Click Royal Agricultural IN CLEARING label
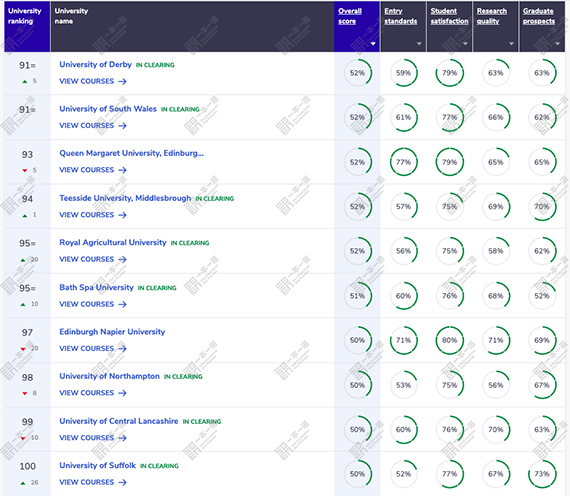The image size is (570, 496). tap(190, 243)
